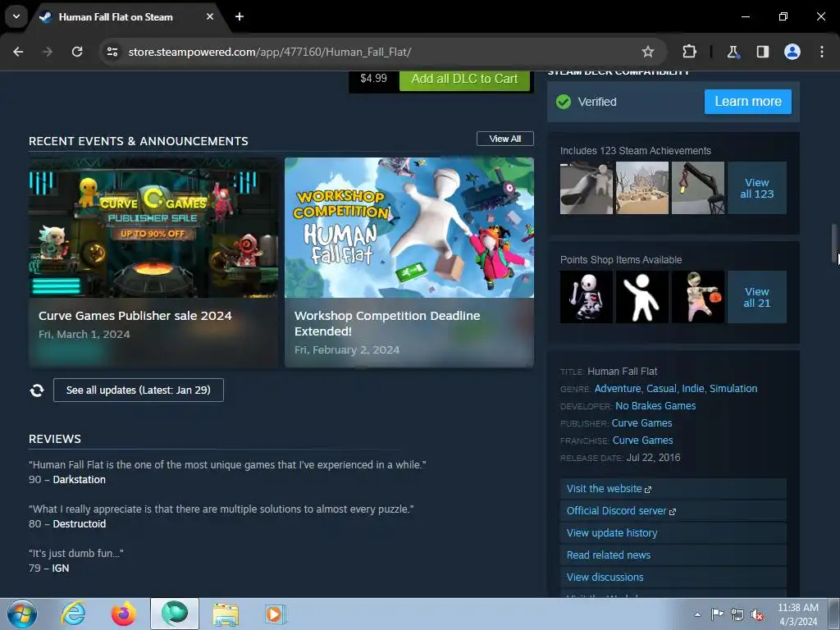The width and height of the screenshot is (840, 630).
Task: Open the Indie genre link
Action: click(x=692, y=388)
